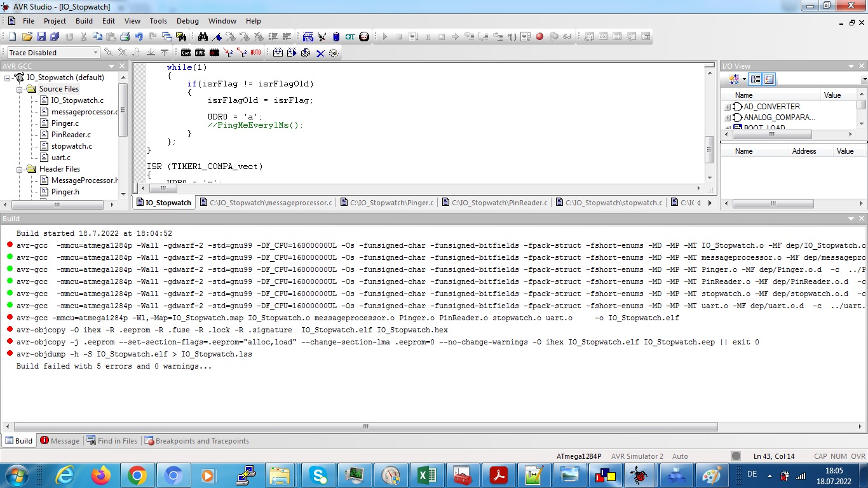
Task: Switch to Breakpoints and Tracepoints tab
Action: pos(196,441)
